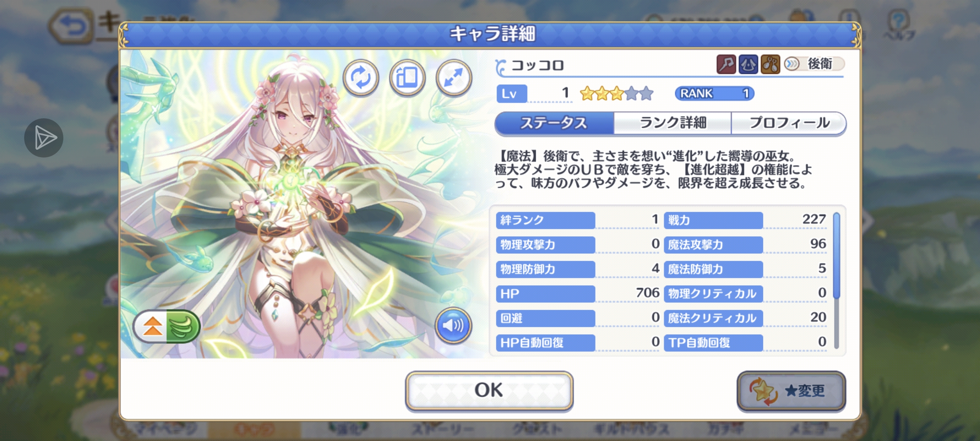Confirm with the OK button
Screen dimensions: 980x441
pyautogui.click(x=489, y=390)
